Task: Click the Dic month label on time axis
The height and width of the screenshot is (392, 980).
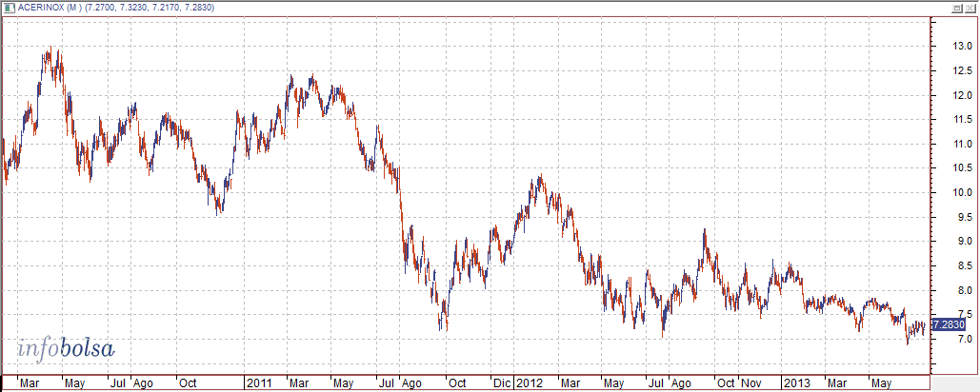Action: (501, 382)
